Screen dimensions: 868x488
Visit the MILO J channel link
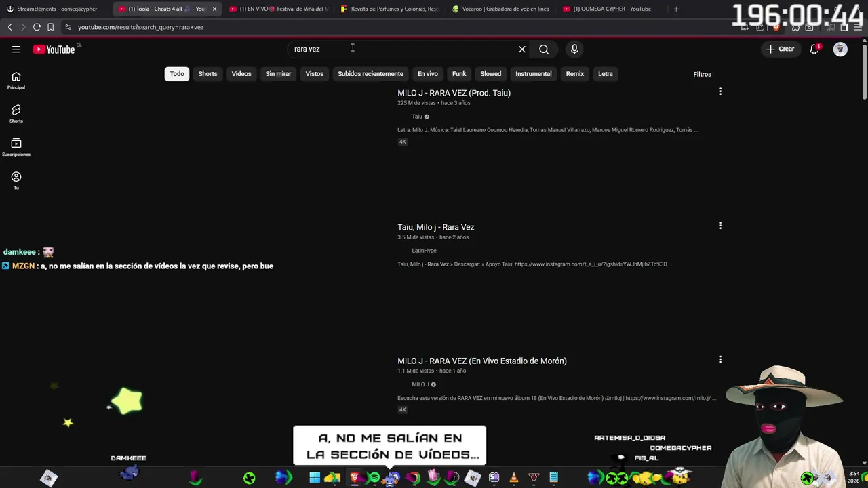click(420, 384)
